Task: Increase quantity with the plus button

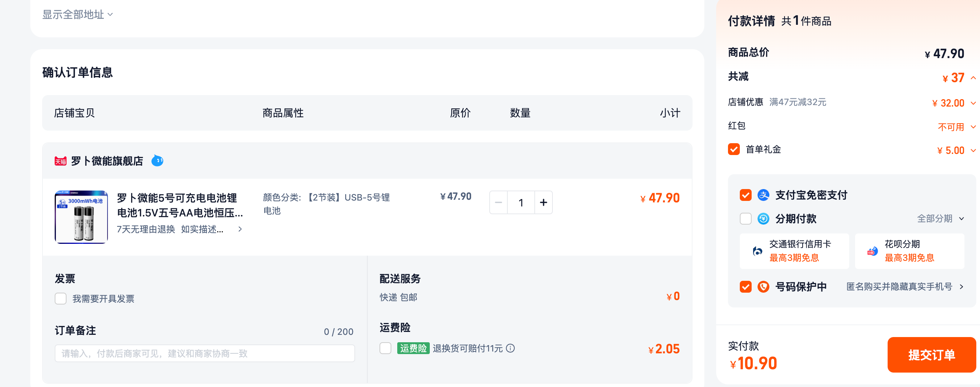Action: pos(543,202)
